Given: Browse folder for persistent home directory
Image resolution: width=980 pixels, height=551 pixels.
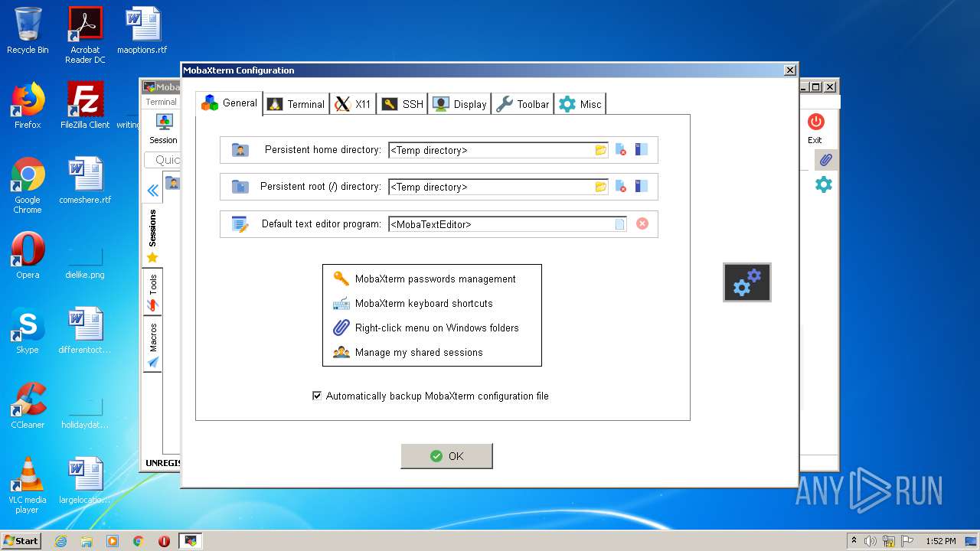Looking at the screenshot, I should pos(601,150).
